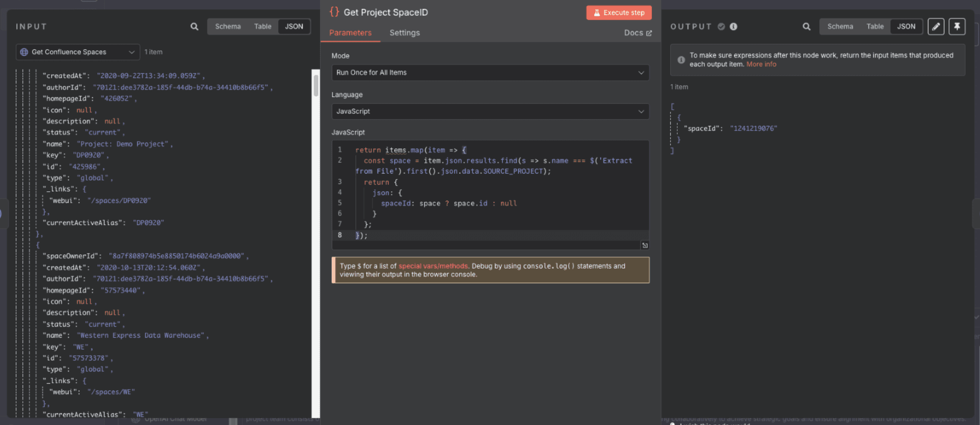Click the output success checkmark icon
This screenshot has width=980, height=425.
721,27
